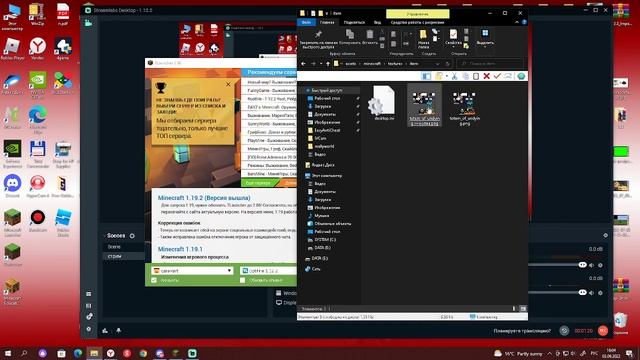Open the File tab in Explorer
The width and height of the screenshot is (640, 360).
(x=306, y=22)
